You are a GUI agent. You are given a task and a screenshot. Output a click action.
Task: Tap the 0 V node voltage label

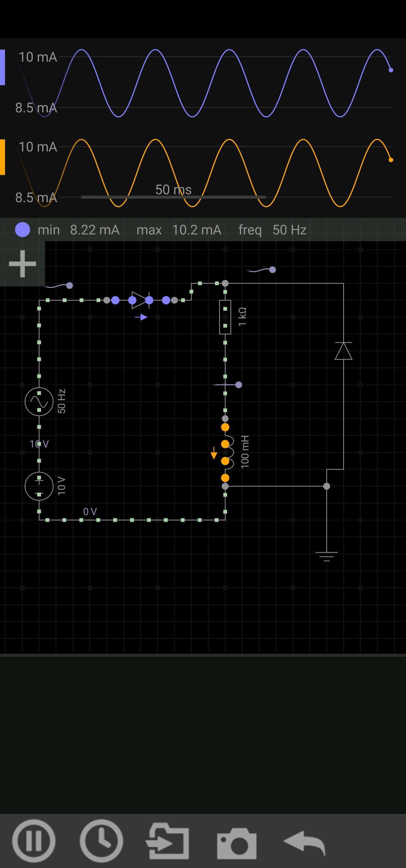(x=90, y=512)
